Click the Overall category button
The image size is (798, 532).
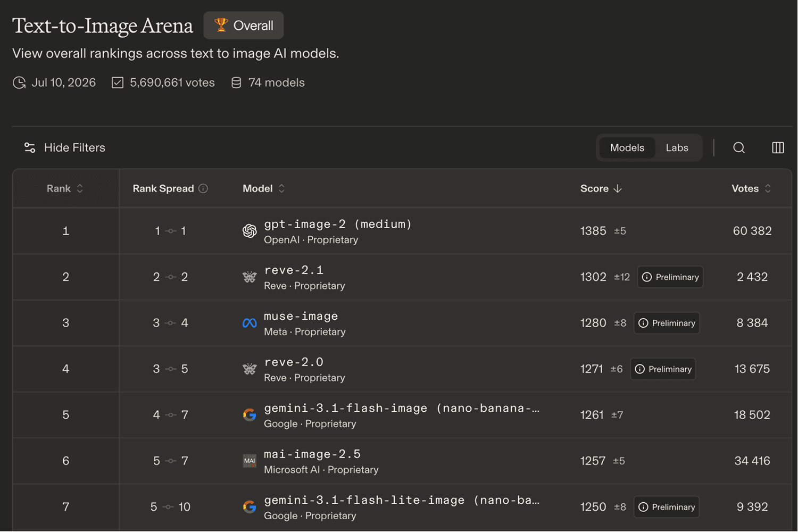pyautogui.click(x=244, y=25)
